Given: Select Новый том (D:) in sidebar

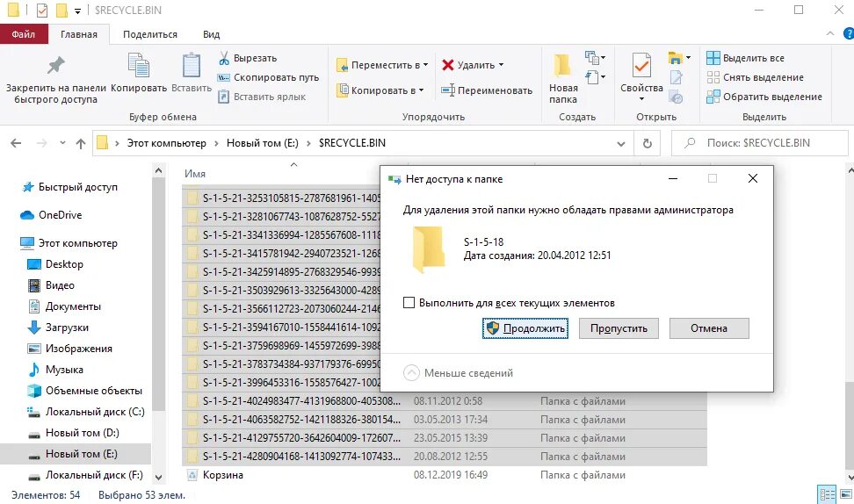Looking at the screenshot, I should tap(73, 433).
